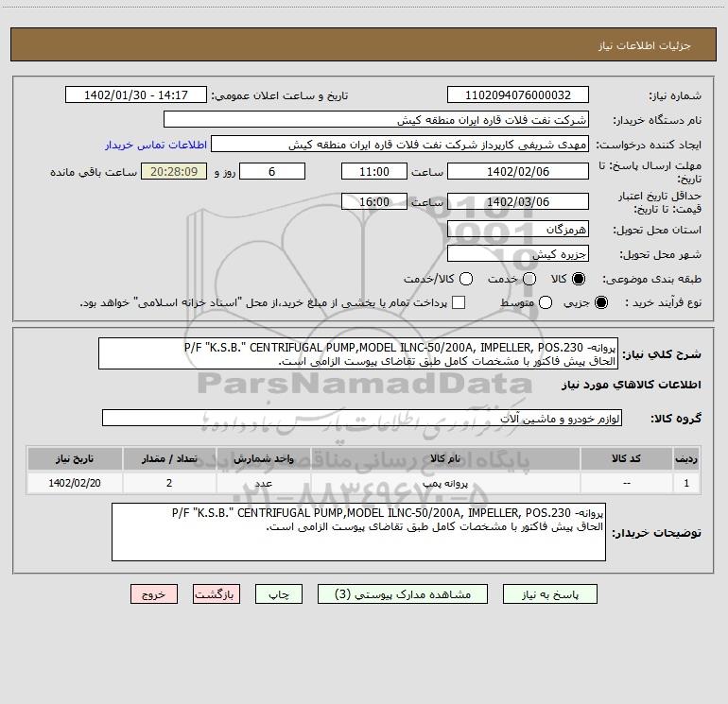Click the goods group field لوازم خودرو و ماشین آلات
This screenshot has width=728, height=704.
362,418
